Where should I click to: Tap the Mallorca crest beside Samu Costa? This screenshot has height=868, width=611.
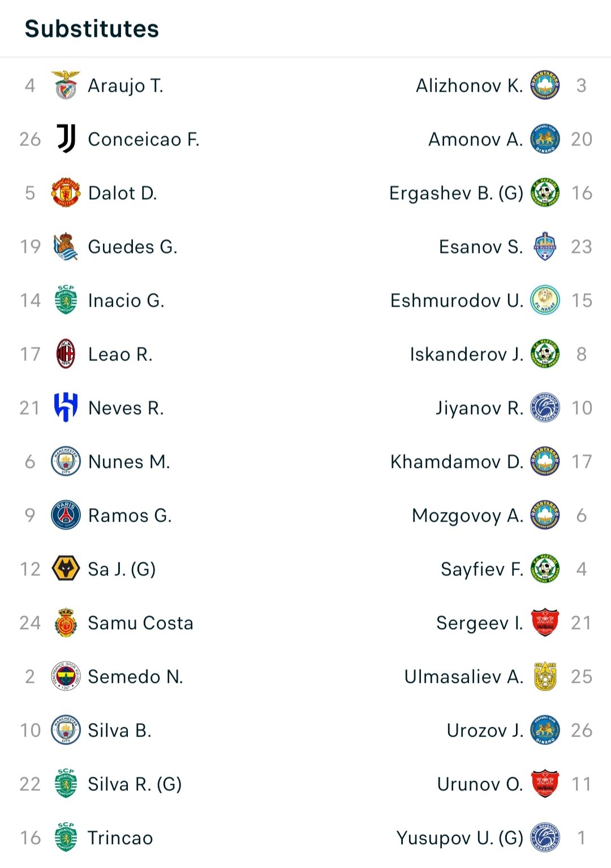click(x=66, y=622)
